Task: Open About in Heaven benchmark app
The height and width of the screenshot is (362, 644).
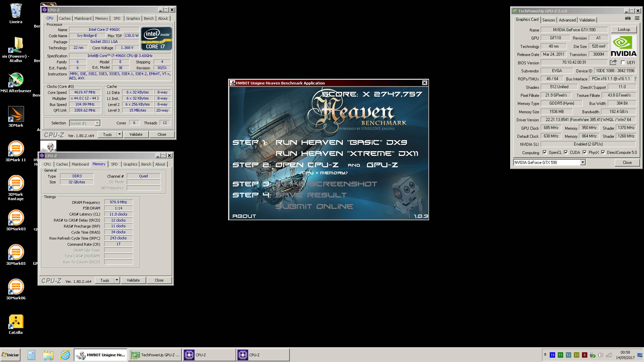Action: 244,216
